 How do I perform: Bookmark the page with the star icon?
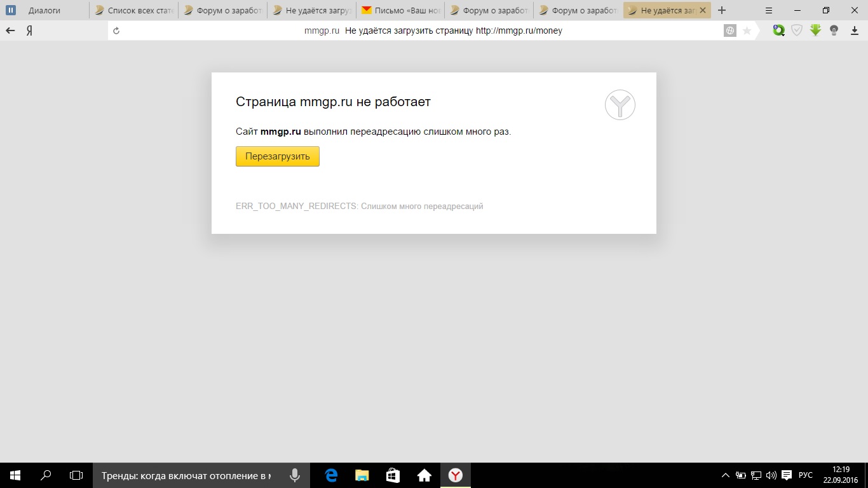(x=747, y=30)
